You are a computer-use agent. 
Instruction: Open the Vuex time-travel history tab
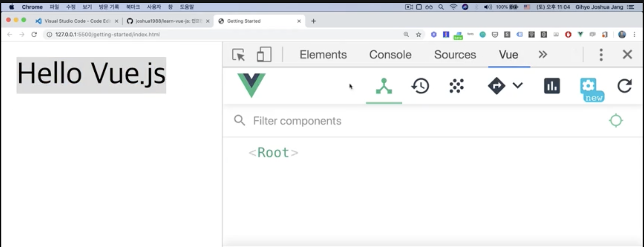coord(420,86)
